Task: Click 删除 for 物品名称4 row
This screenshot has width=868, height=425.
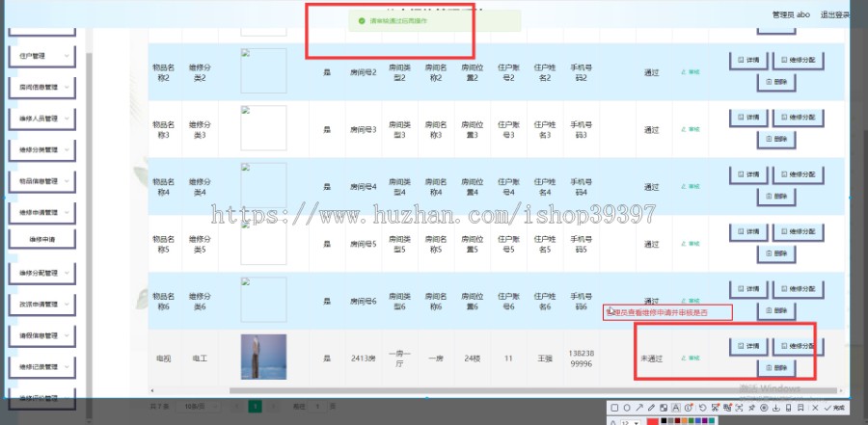Action: 776,196
